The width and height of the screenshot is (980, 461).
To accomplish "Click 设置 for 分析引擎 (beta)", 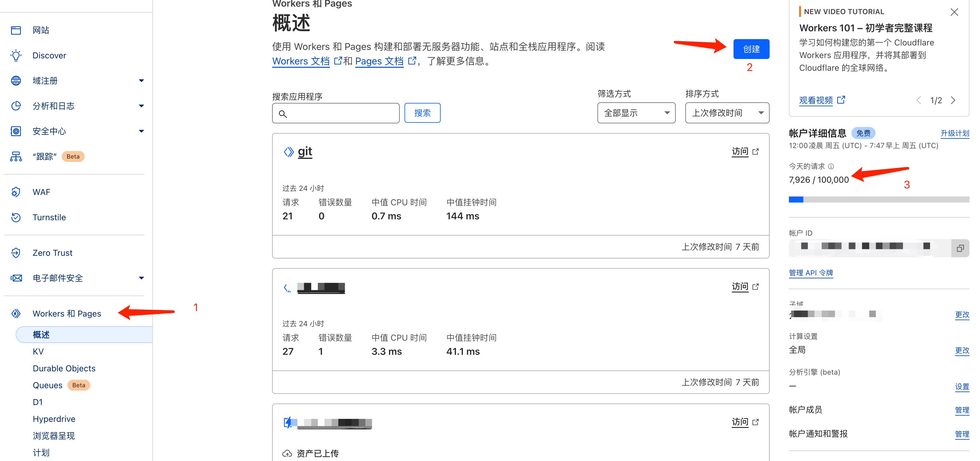I will tap(962, 387).
